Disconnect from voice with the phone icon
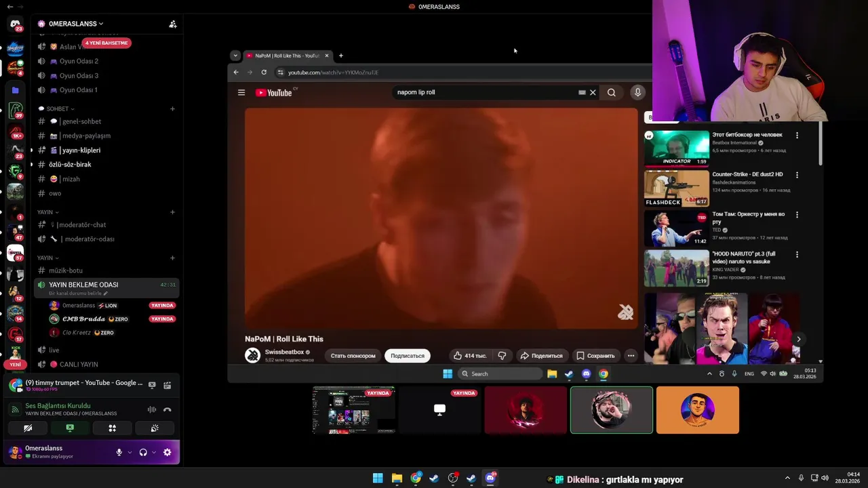Viewport: 868px width, 488px height. point(167,409)
